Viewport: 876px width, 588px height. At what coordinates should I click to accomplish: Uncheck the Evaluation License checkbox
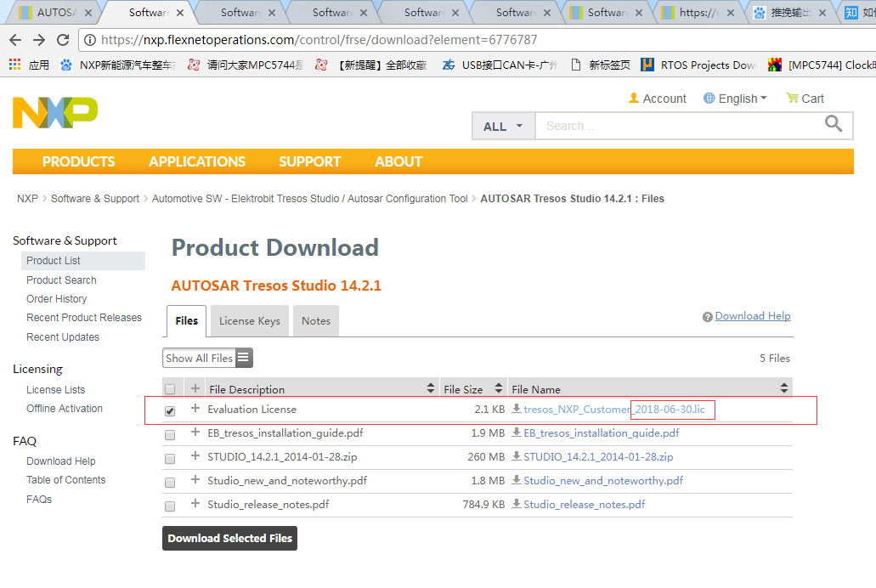point(170,410)
